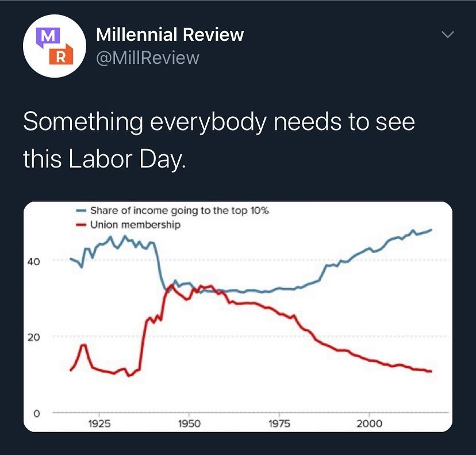Expand the tweet options chevron

pos(448,35)
